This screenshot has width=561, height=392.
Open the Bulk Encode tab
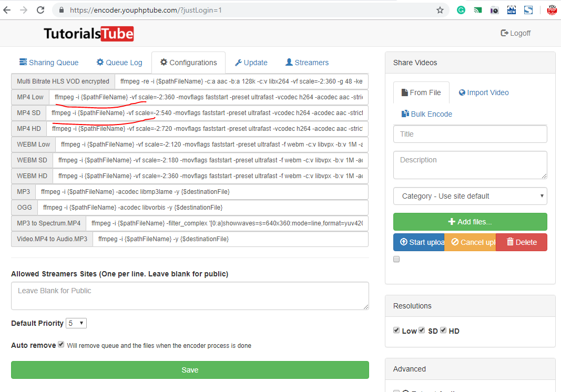click(427, 114)
